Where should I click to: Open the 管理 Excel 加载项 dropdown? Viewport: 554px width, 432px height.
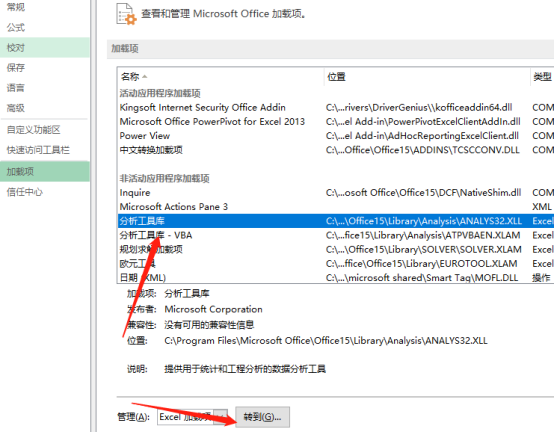[x=193, y=417]
